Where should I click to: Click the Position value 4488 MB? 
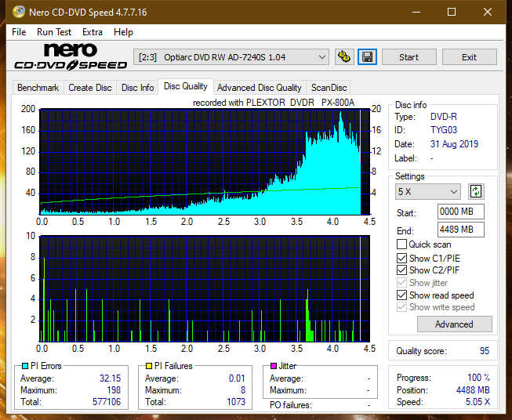point(473,390)
